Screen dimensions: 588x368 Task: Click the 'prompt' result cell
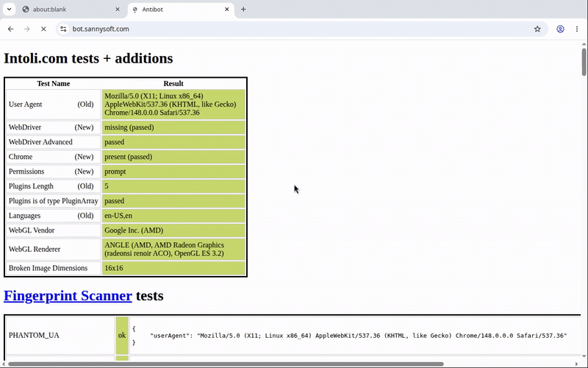tap(173, 171)
